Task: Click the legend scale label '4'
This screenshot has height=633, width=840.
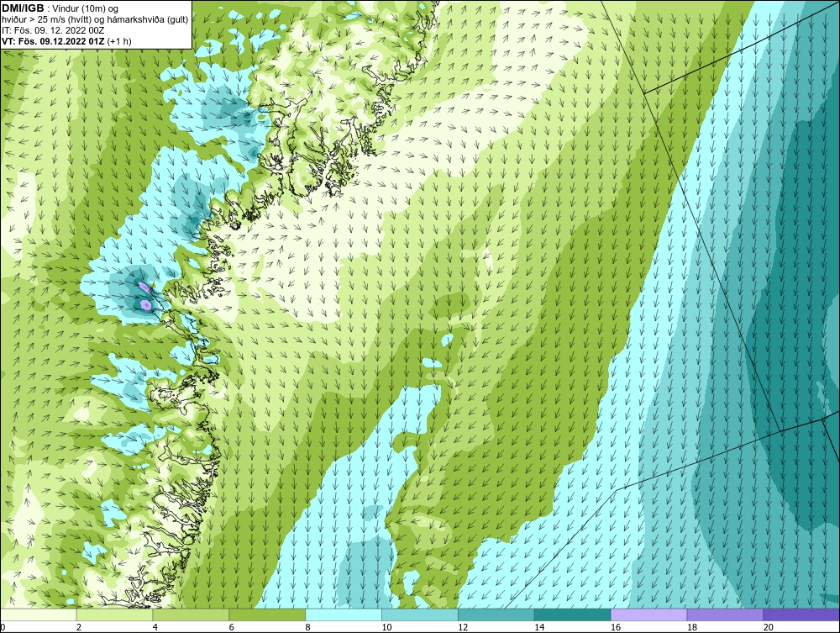Action: click(x=155, y=627)
